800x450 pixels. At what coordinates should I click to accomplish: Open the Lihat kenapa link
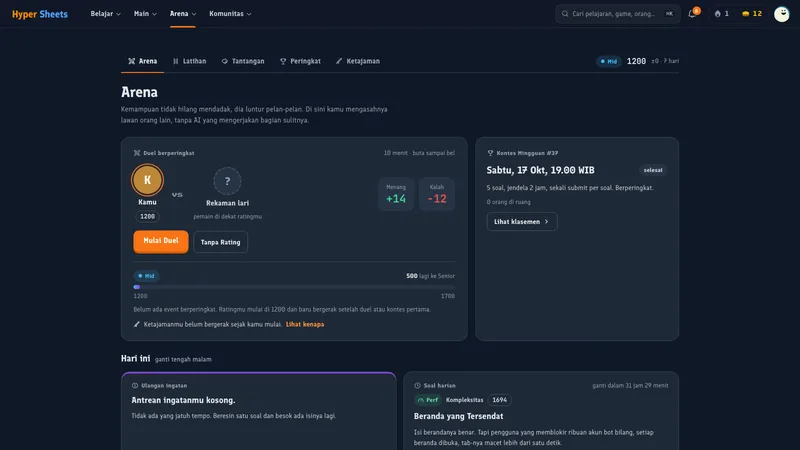[x=305, y=324]
